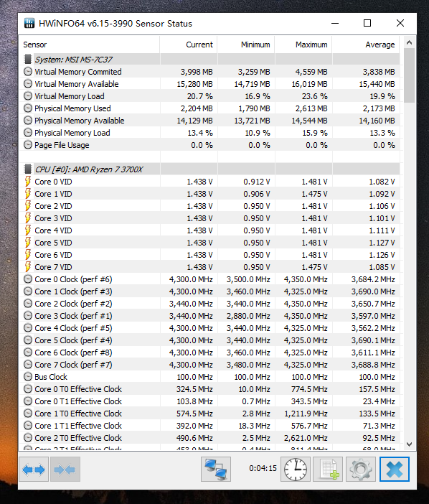The height and width of the screenshot is (504, 429).
Task: Click the Current column header
Action: (x=189, y=45)
